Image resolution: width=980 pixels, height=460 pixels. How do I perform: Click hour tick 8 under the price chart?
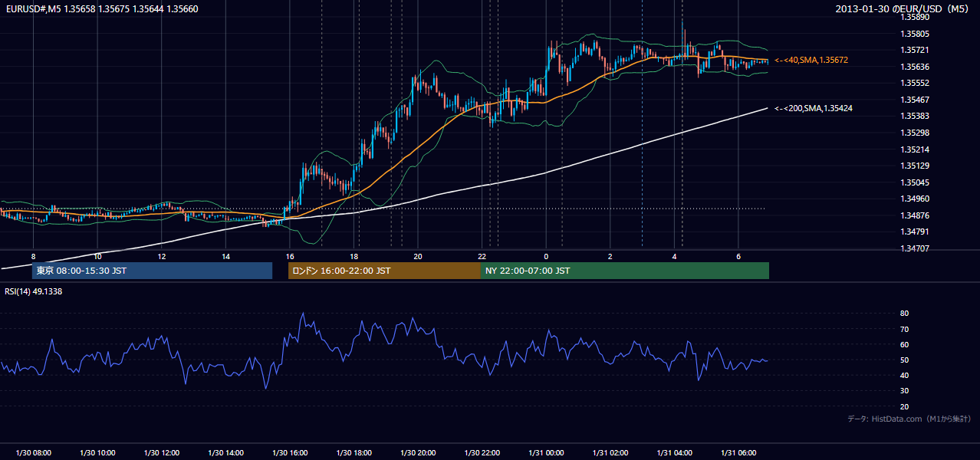point(33,256)
